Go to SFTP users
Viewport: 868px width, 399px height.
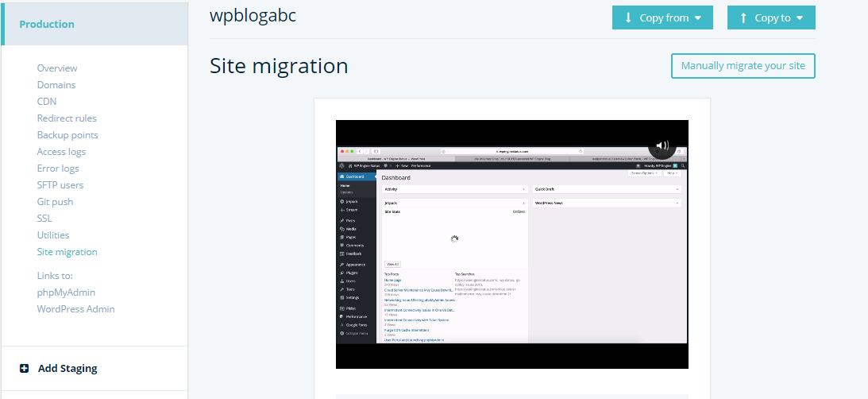(60, 184)
